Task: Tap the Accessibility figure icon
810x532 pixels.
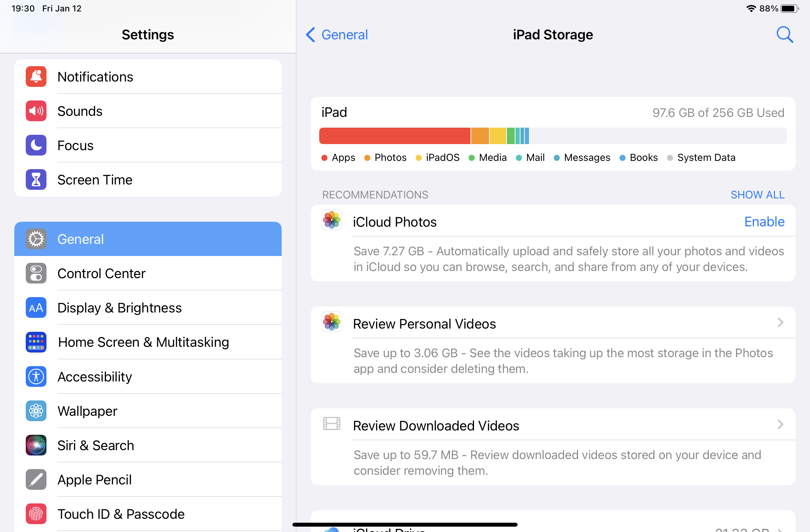Action: 36,376
